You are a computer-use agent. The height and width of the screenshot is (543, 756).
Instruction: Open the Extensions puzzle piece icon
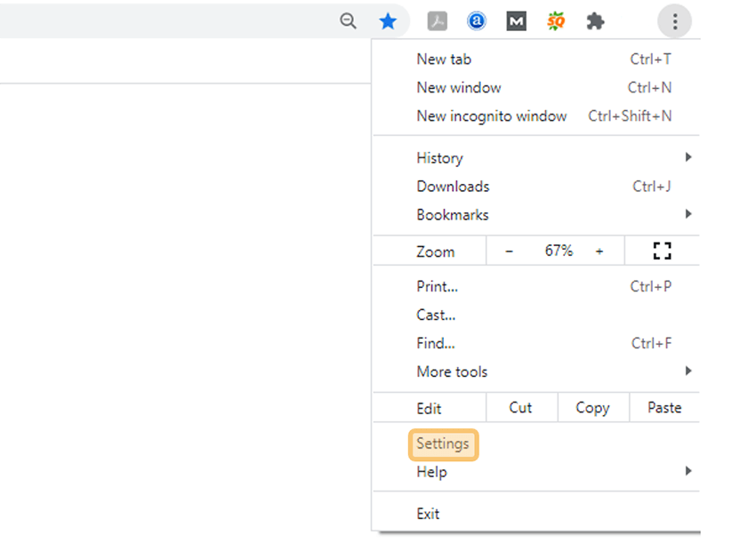pyautogui.click(x=595, y=21)
